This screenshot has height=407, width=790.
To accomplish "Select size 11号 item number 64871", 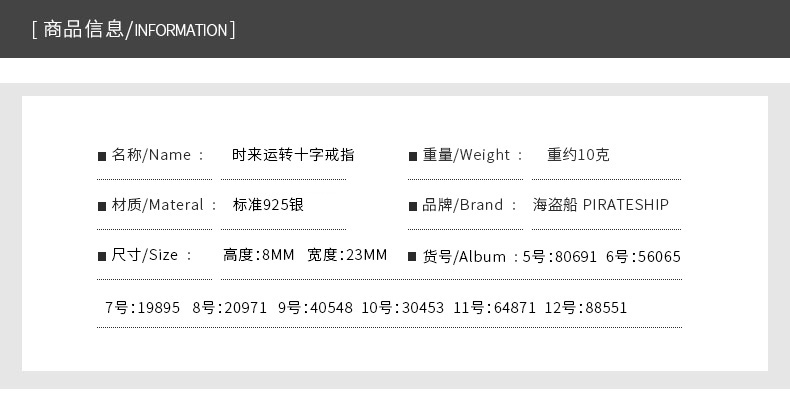I will 494,308.
